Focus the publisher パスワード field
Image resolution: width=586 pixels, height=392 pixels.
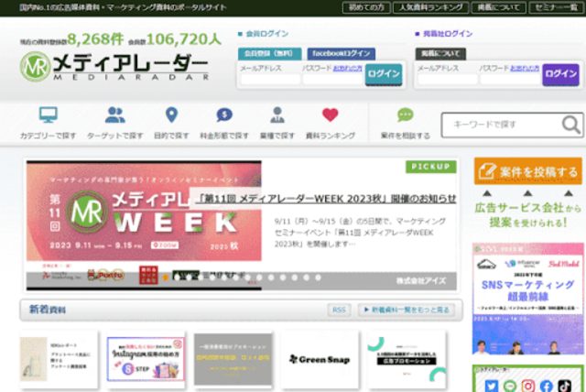pyautogui.click(x=510, y=79)
